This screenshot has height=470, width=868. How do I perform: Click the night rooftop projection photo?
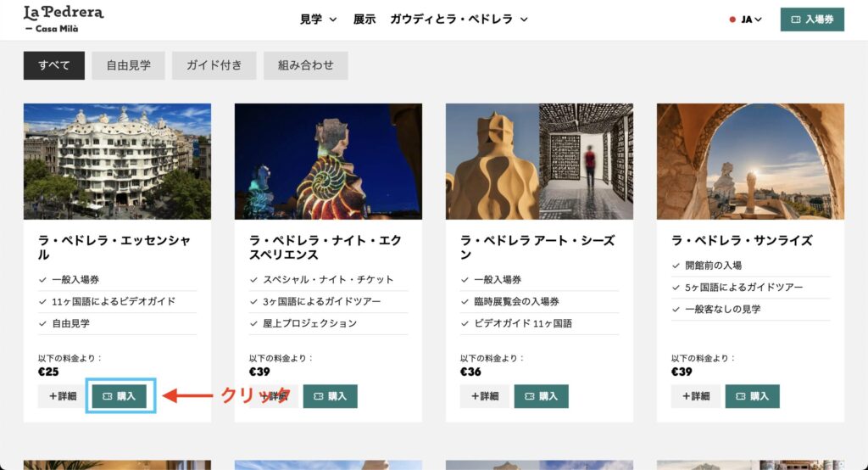(328, 161)
